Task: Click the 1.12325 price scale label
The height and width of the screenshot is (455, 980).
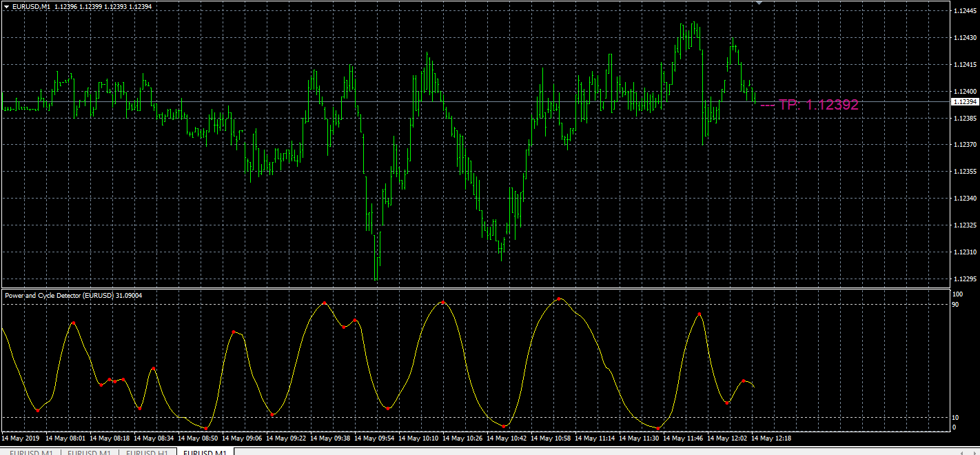Action: point(966,225)
